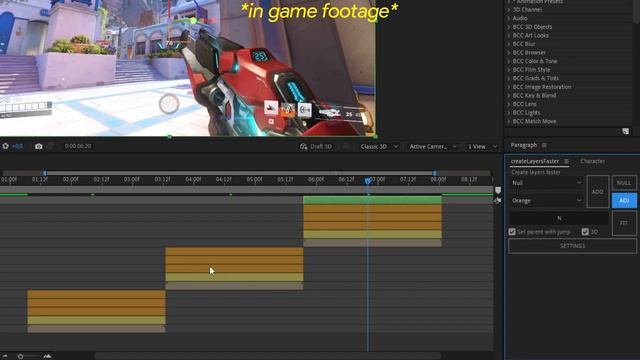The width and height of the screenshot is (640, 360).
Task: Expand the BCC Grads & Tints category
Action: [x=509, y=78]
